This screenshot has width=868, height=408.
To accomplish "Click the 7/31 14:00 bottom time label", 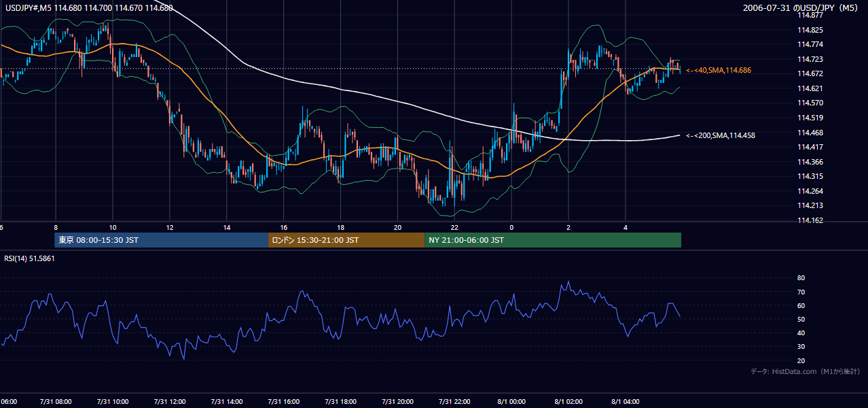I will [x=227, y=401].
